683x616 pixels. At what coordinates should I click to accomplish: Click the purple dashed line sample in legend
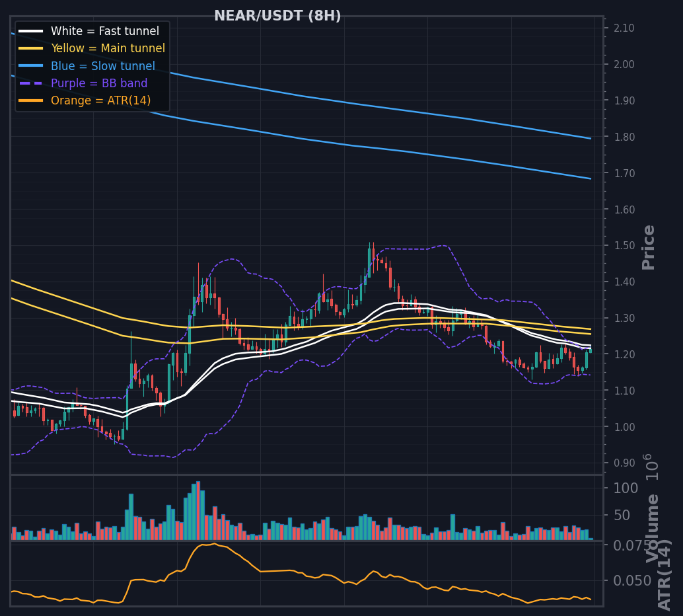pos(31,83)
